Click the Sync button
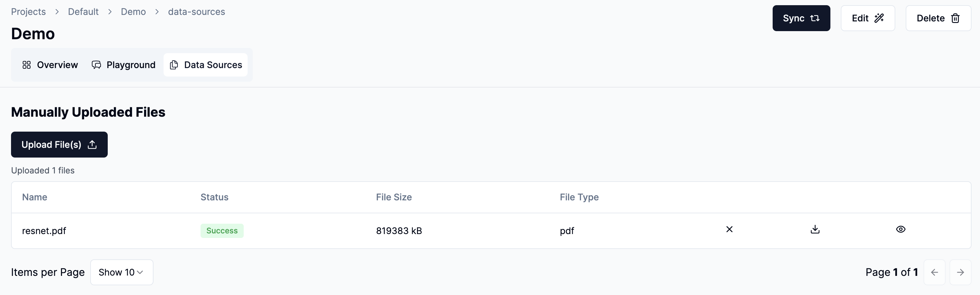980x295 pixels. 801,18
